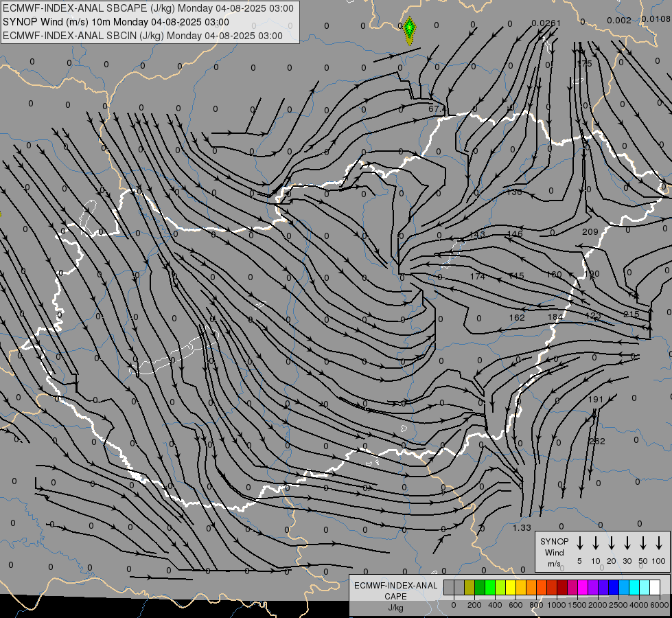Click the 4000 tick label on the colorbar

639,605
